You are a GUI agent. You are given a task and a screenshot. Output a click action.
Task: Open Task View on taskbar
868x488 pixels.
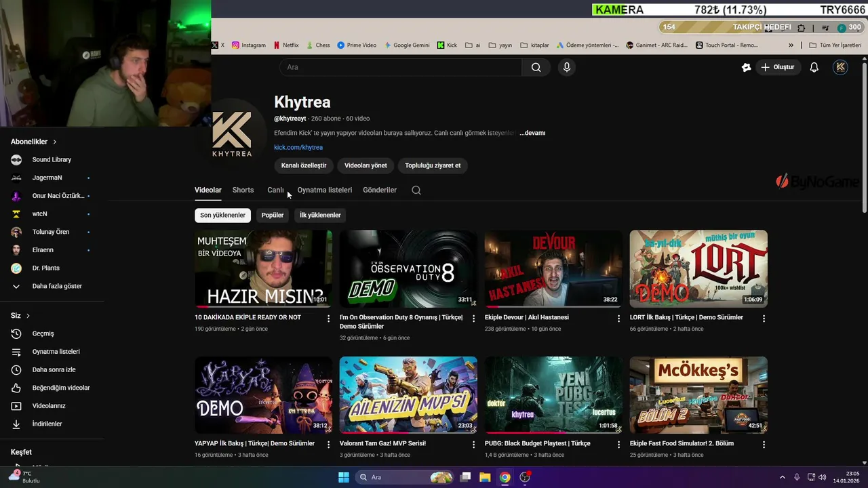pos(465,477)
